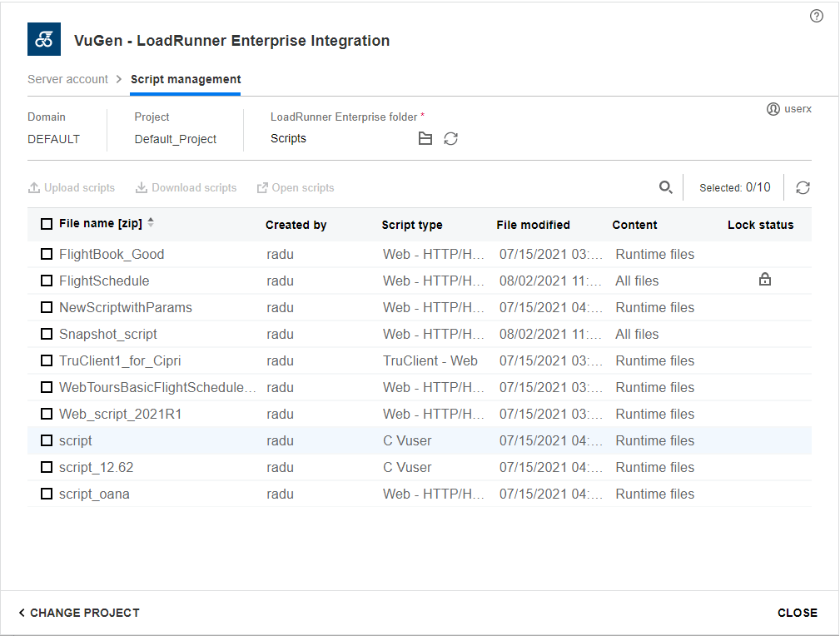Image resolution: width=840 pixels, height=636 pixels.
Task: Check the FlightBook_Good script checkbox
Action: pyautogui.click(x=47, y=254)
